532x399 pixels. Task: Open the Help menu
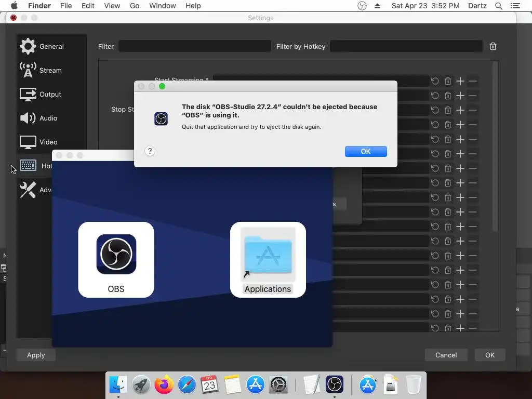tap(193, 6)
